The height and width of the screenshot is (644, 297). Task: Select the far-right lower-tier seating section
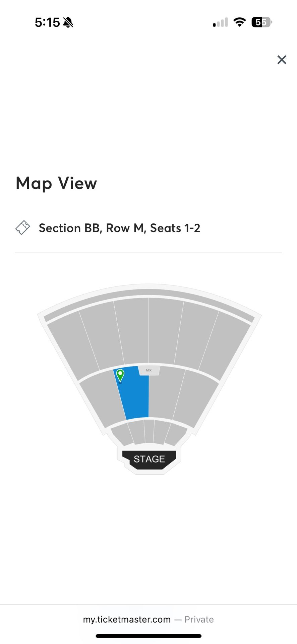click(196, 396)
